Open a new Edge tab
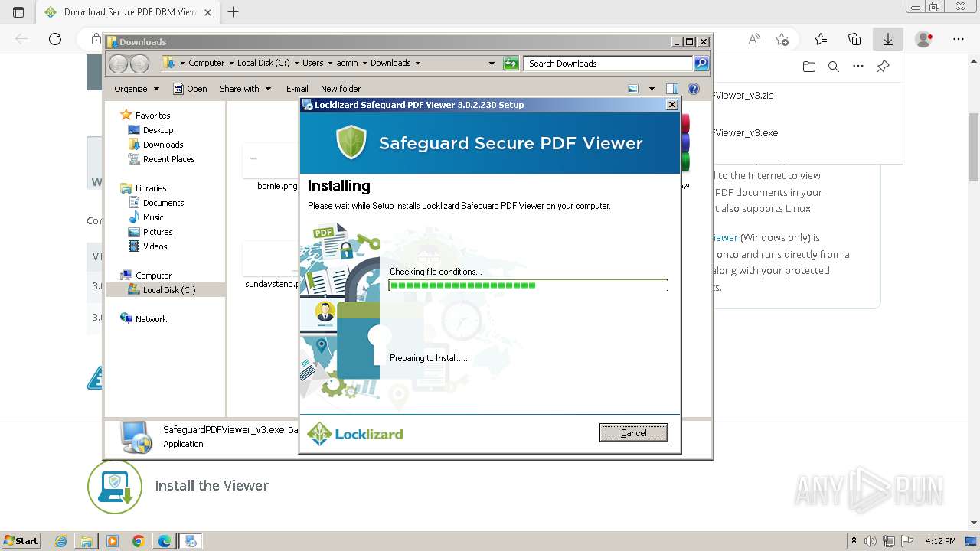980x551 pixels. click(234, 12)
